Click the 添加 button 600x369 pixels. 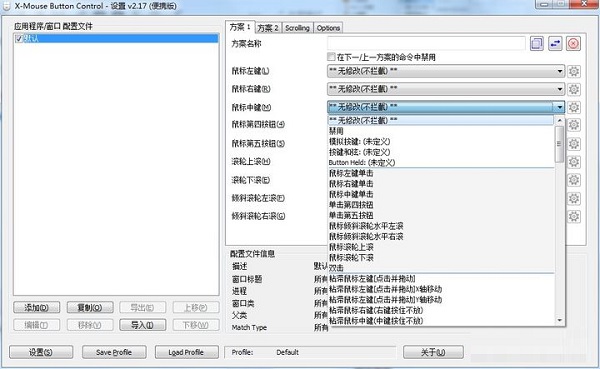(x=36, y=307)
